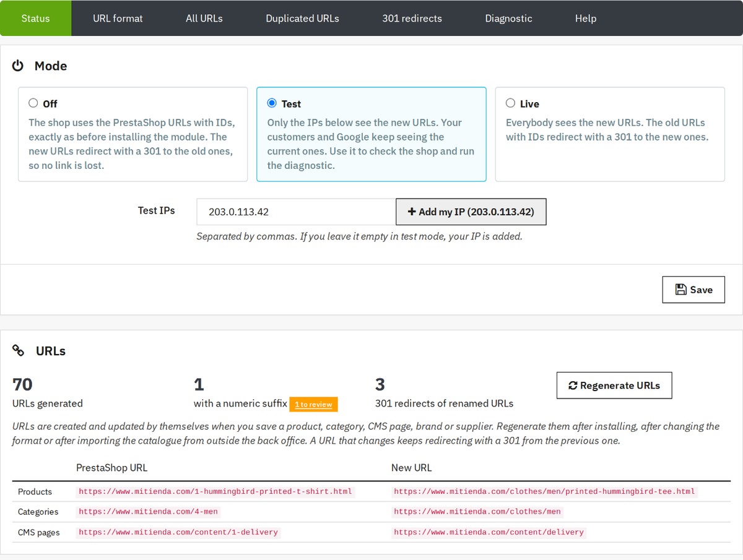Click the 'with a numeric suffix' label
The height and width of the screenshot is (560, 743).
coord(240,403)
